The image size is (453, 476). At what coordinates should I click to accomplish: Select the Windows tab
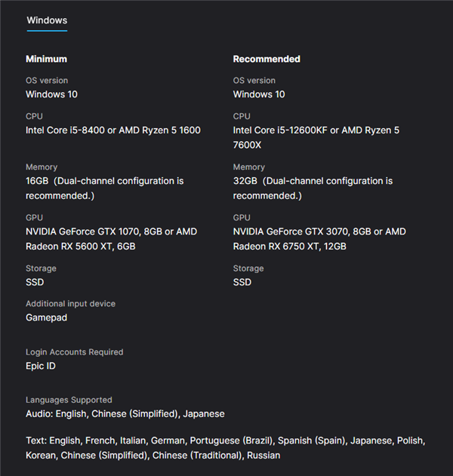47,20
